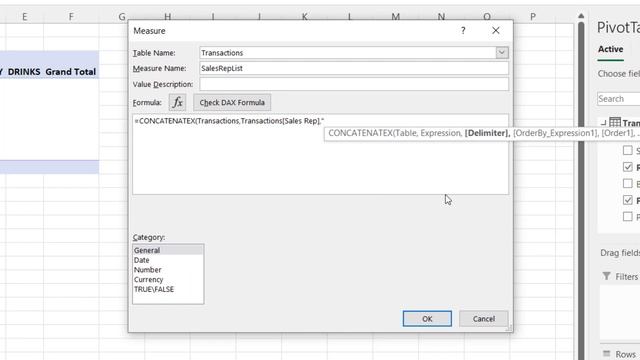
Task: Select the Date category
Action: pos(168,260)
